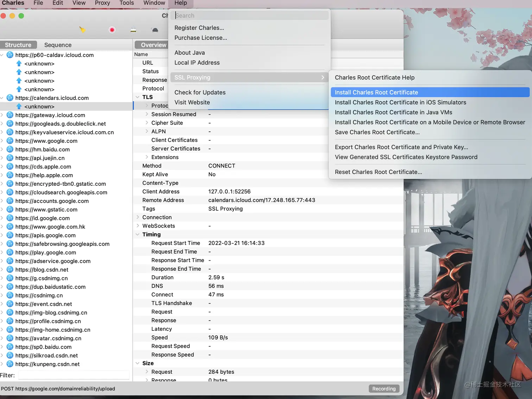The height and width of the screenshot is (399, 532).
Task: Expand the WebSockets section
Action: (x=138, y=226)
